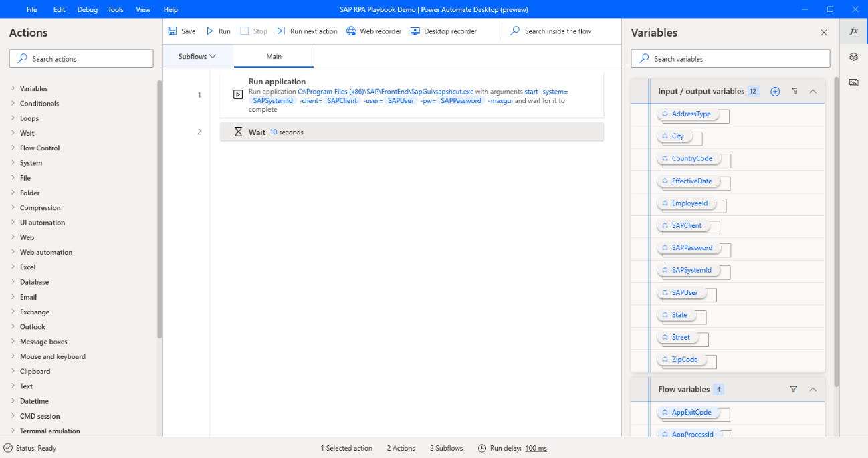The width and height of the screenshot is (868, 458).
Task: Select the Run application action
Action: (x=412, y=95)
